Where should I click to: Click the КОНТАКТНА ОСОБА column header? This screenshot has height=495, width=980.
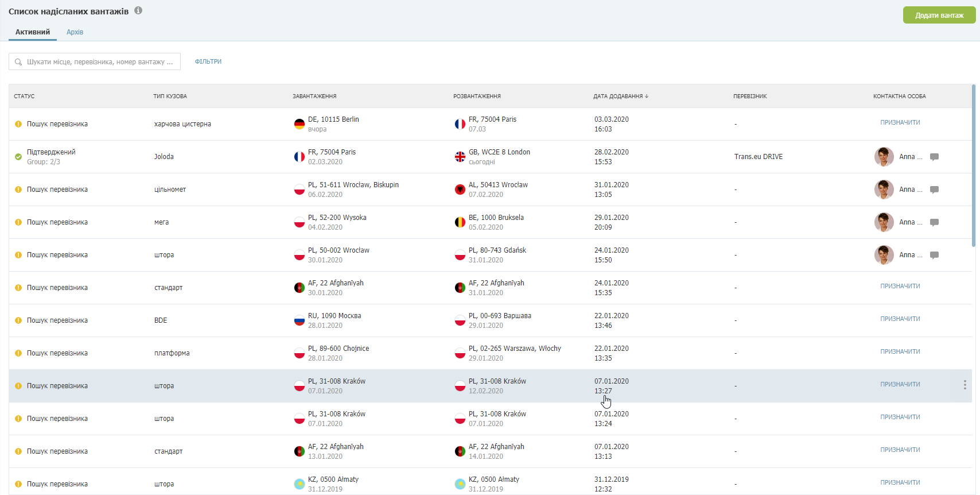click(x=900, y=96)
